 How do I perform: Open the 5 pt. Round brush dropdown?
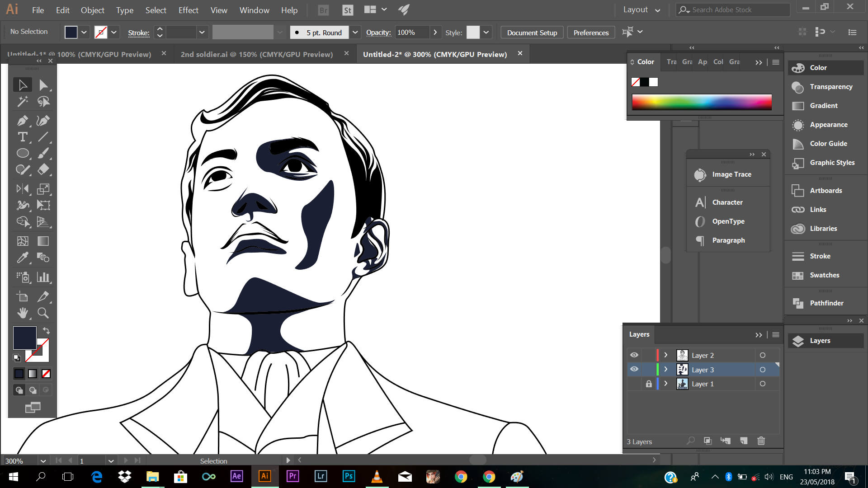click(355, 33)
